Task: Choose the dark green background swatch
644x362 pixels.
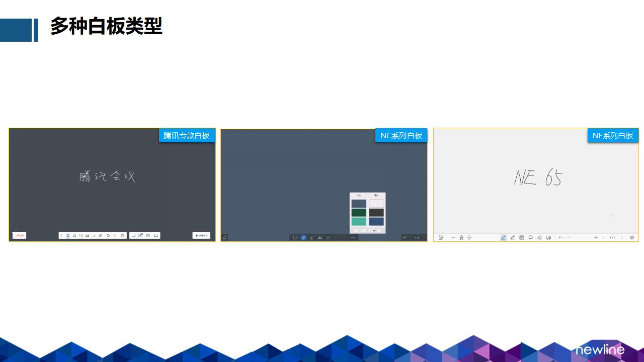Action: point(359,213)
